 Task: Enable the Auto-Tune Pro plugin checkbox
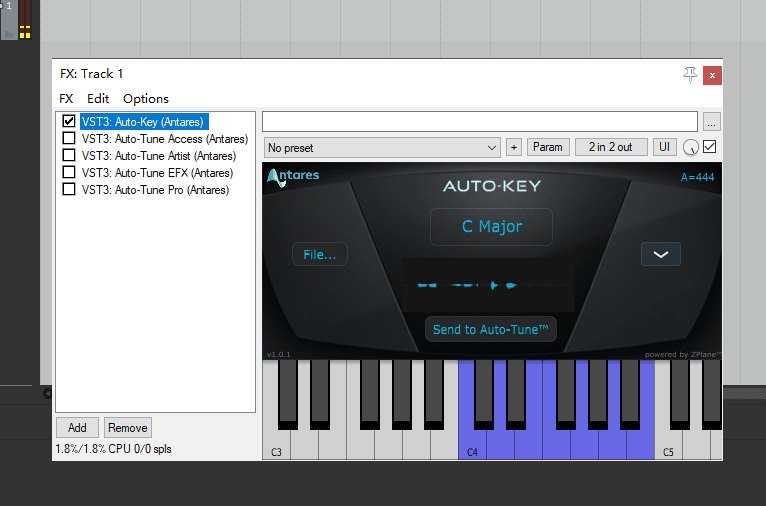[69, 189]
